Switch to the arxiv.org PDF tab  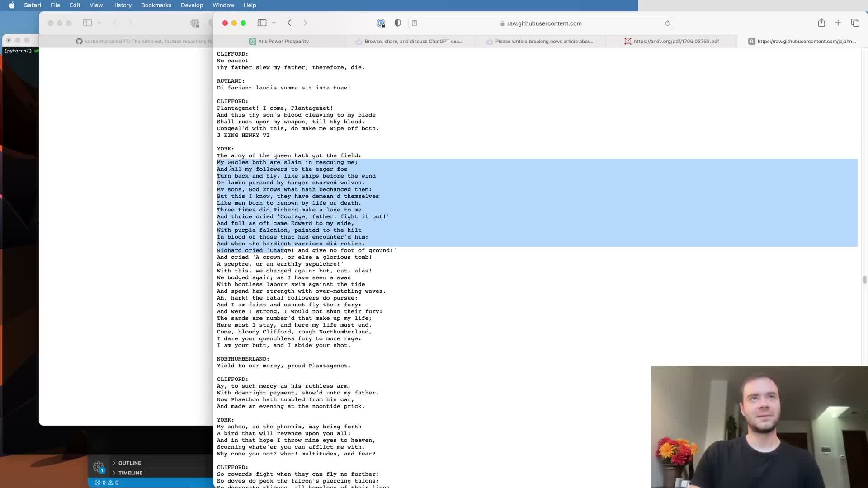671,41
